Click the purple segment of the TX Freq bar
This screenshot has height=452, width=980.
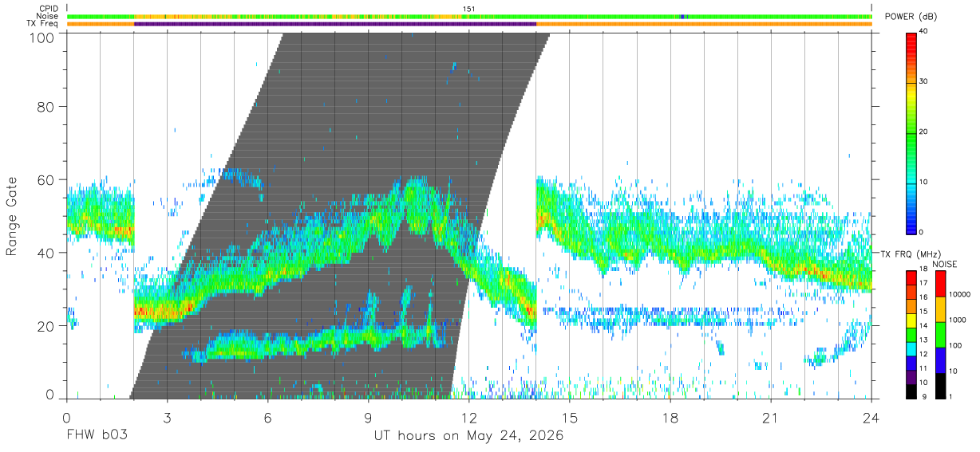tap(335, 24)
